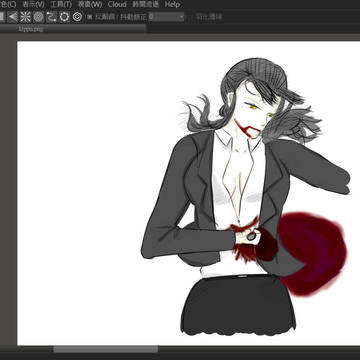
Task: Open the 視窗(W) menu
Action: (x=90, y=4)
